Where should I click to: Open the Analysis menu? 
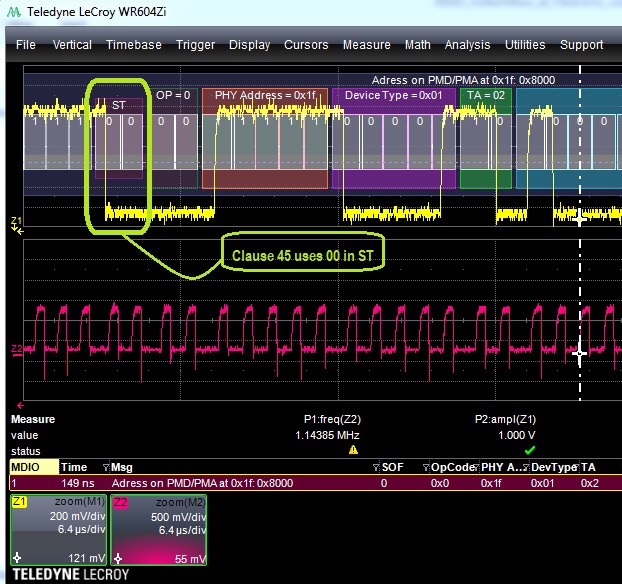[x=467, y=45]
